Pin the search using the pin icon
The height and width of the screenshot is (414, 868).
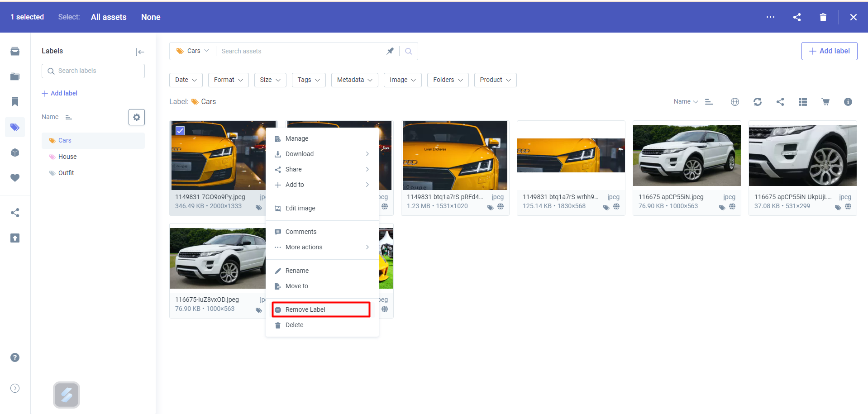(390, 51)
